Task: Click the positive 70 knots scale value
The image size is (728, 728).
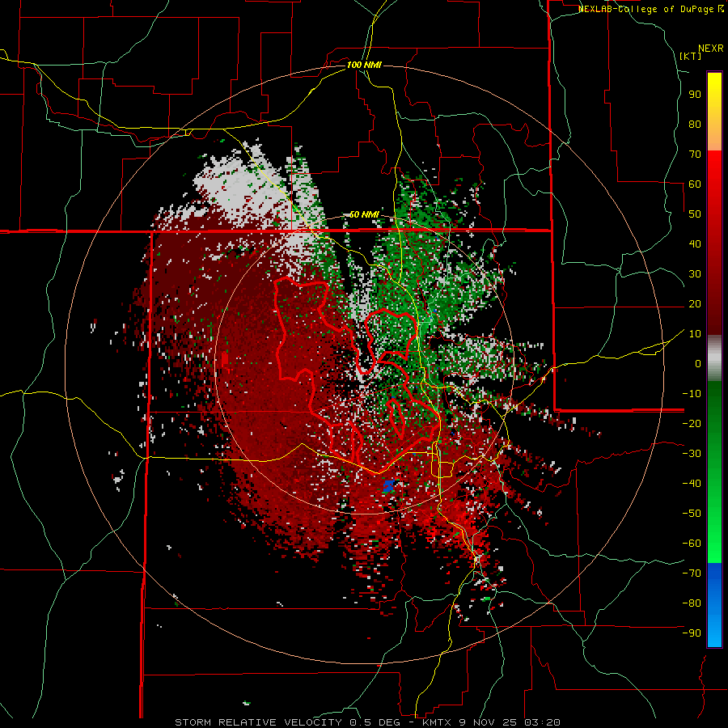Action: tap(695, 154)
